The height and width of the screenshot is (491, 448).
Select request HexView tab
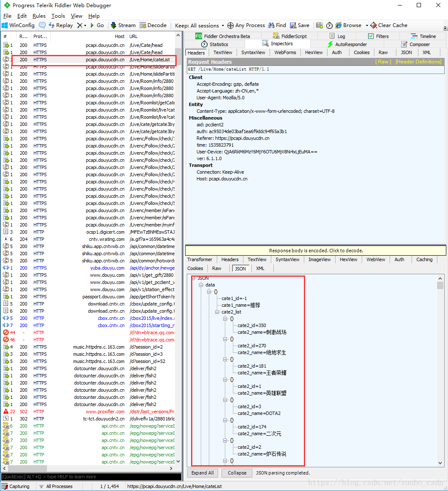click(314, 52)
